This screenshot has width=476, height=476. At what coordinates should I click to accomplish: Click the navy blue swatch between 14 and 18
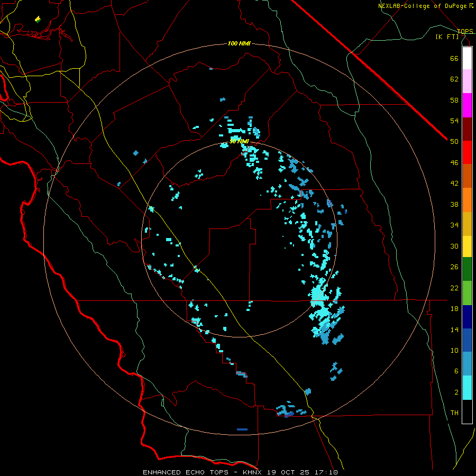coord(467,317)
